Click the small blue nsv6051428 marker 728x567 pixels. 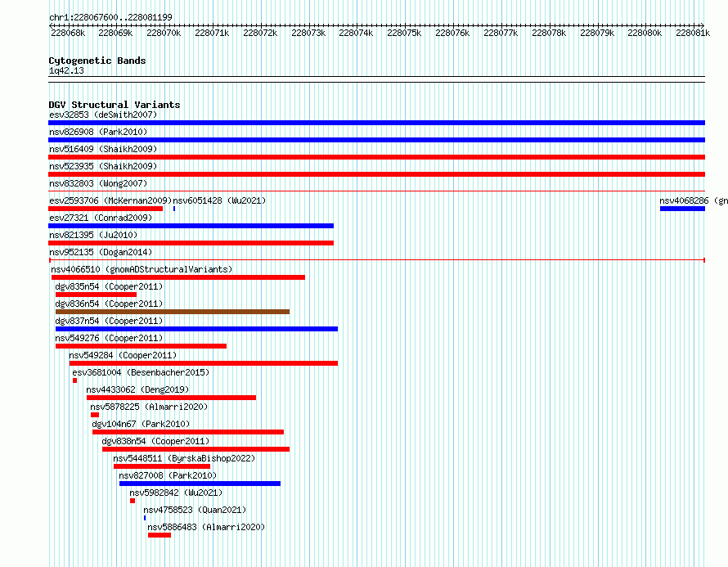174,209
